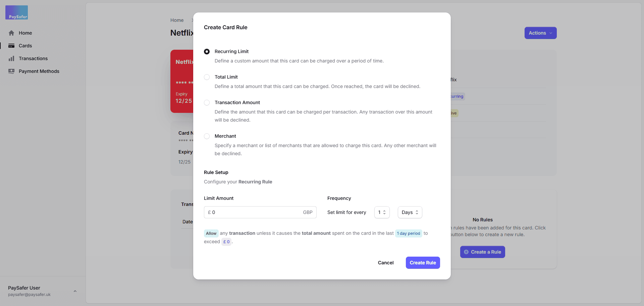
Task: Click the Transactions bar chart icon
Action: (x=11, y=58)
